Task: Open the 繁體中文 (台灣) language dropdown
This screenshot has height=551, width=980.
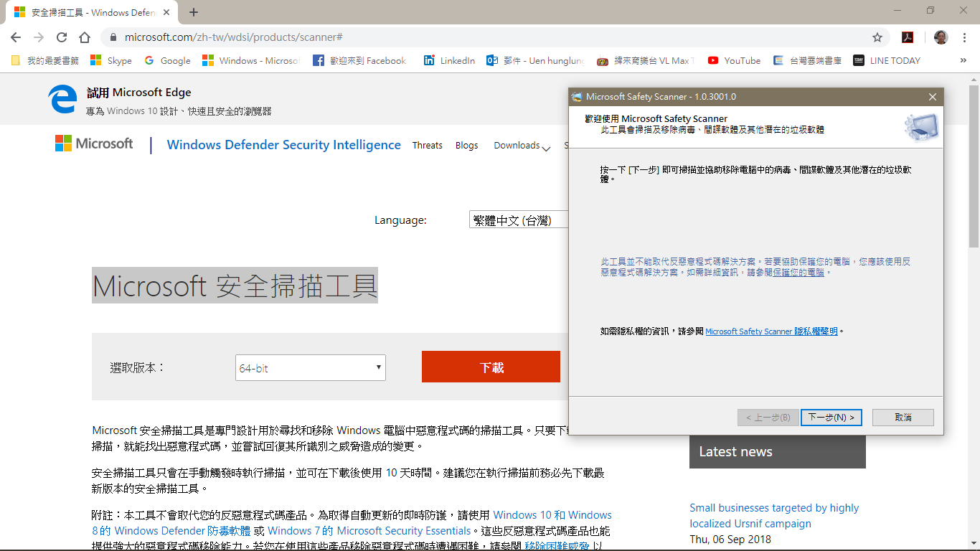Action: coord(519,220)
